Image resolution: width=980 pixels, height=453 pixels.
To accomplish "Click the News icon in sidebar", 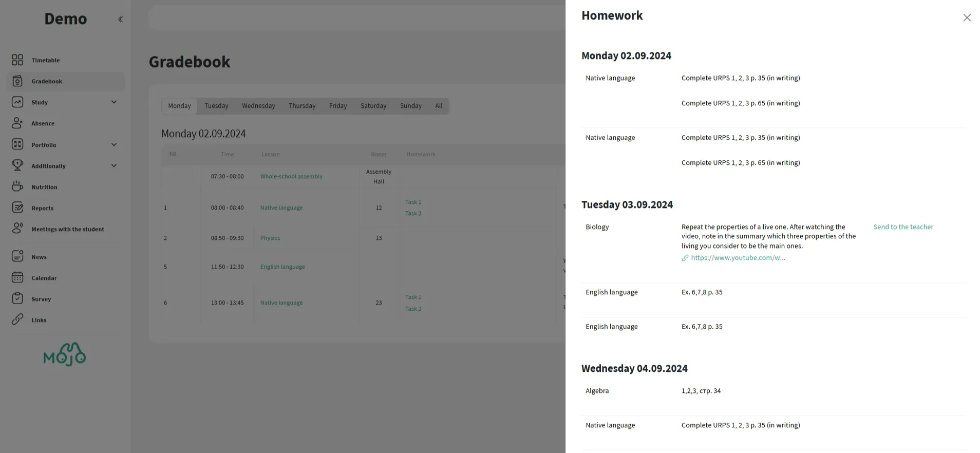I will click(17, 257).
